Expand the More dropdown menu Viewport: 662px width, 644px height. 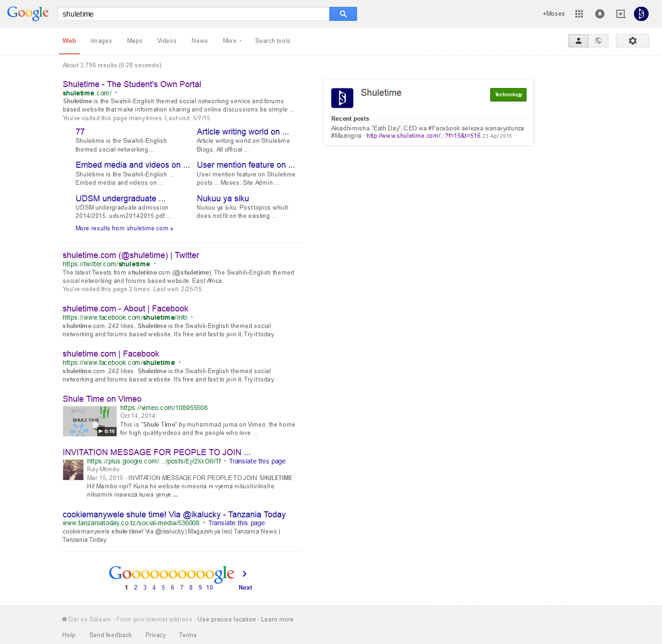pos(232,41)
